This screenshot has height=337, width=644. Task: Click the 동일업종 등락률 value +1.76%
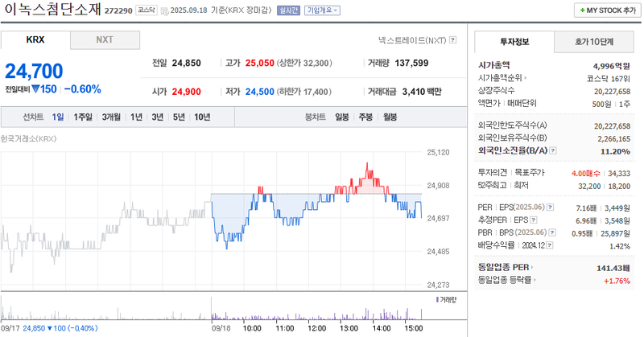pos(617,282)
